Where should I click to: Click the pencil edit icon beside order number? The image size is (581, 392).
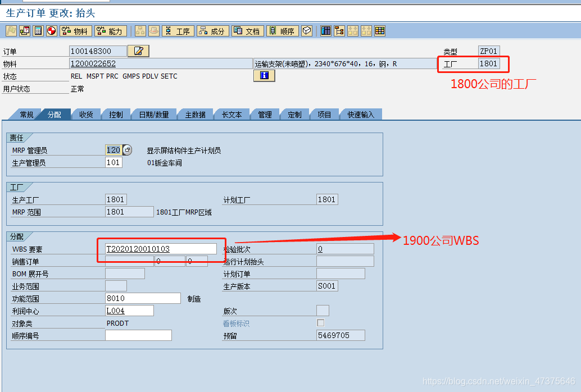pos(138,51)
